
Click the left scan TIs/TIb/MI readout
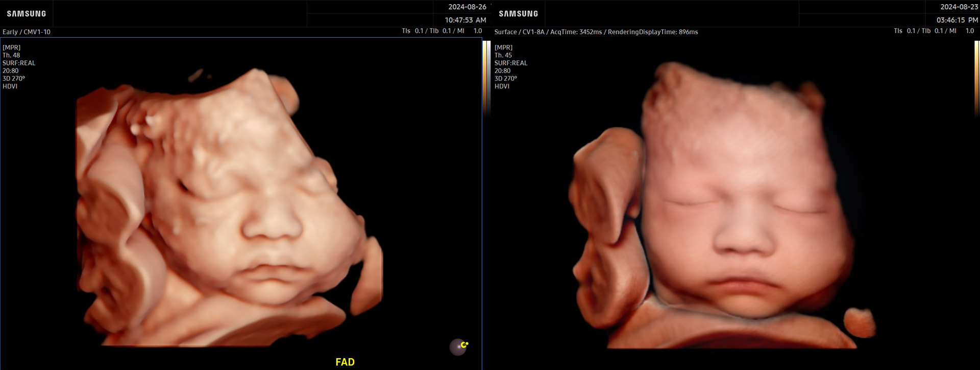coord(442,31)
